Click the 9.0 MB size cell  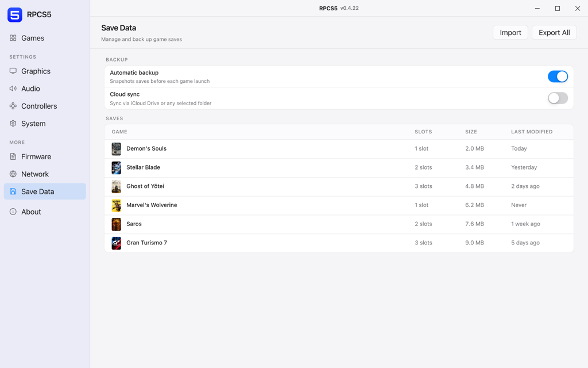[474, 243]
